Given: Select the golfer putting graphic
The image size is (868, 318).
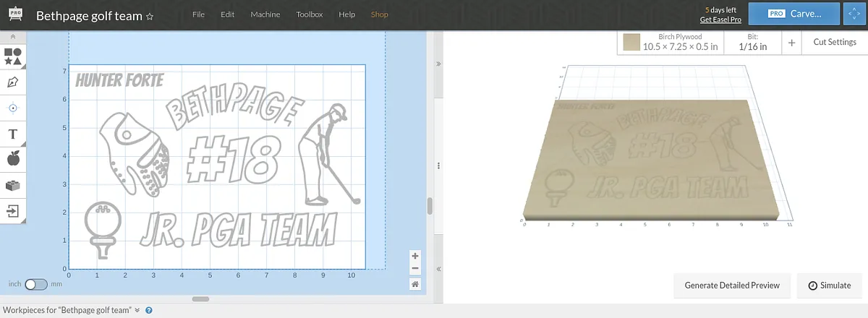Looking at the screenshot, I should [x=329, y=154].
